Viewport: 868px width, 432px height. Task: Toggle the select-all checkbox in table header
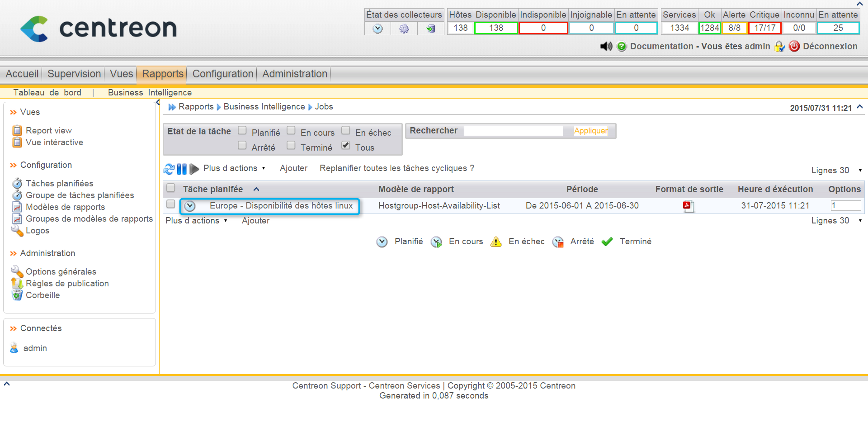pyautogui.click(x=171, y=188)
